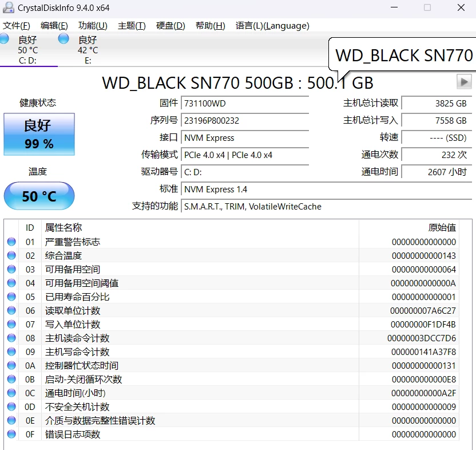Click status orb of row 08 主机读命令计数
Viewport: 476px width, 450px height.
11,338
